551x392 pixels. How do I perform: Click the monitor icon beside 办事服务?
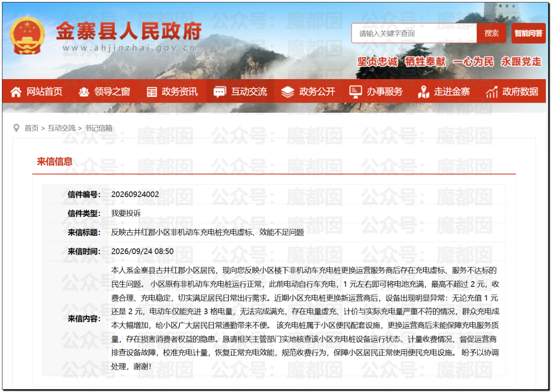(355, 92)
